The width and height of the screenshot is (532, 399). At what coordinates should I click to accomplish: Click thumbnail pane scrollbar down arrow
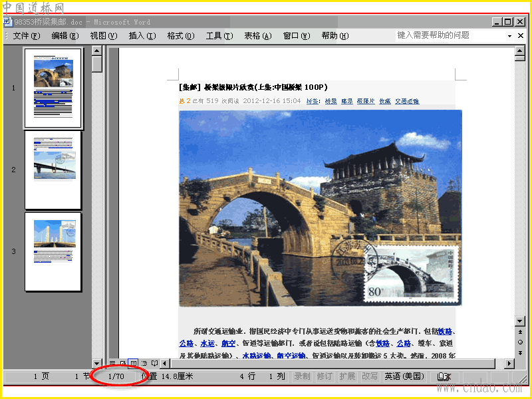click(97, 363)
